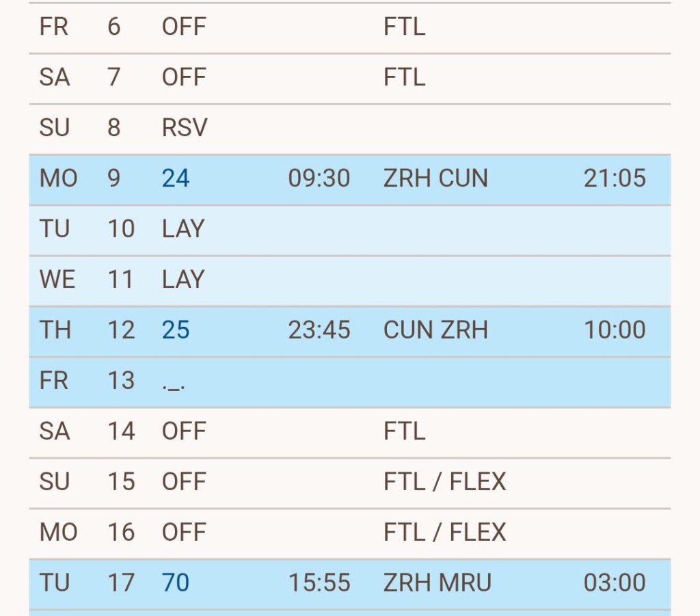The width and height of the screenshot is (700, 616).
Task: Select the CUN ZRH route on Thursday 12
Action: coord(435,331)
